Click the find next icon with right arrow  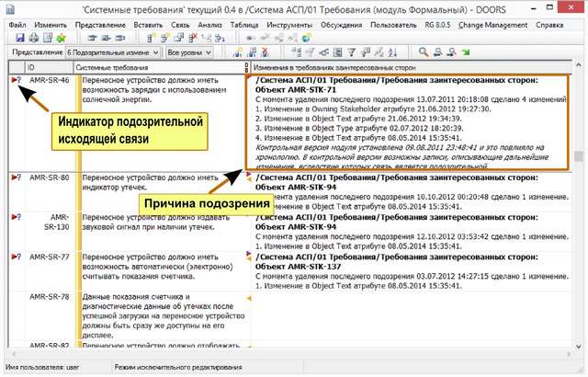451,52
